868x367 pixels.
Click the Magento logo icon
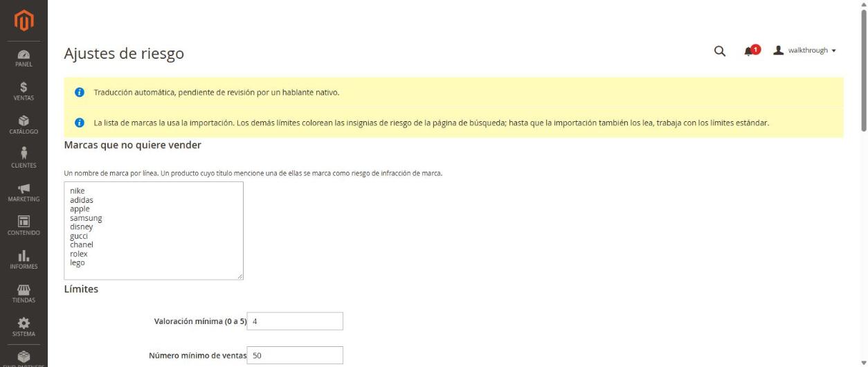click(24, 21)
